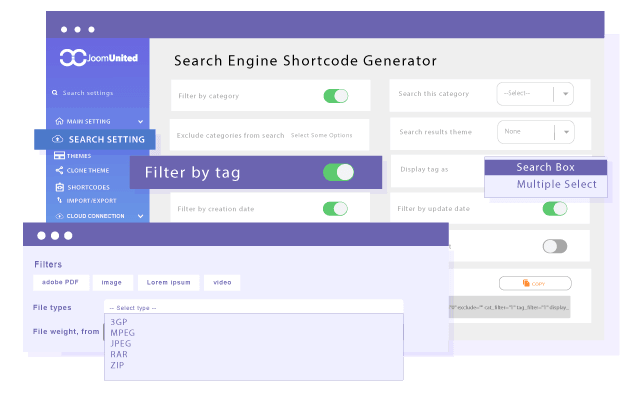Click the image filter tag
Viewport: 630px width, 396px height.
click(x=112, y=282)
